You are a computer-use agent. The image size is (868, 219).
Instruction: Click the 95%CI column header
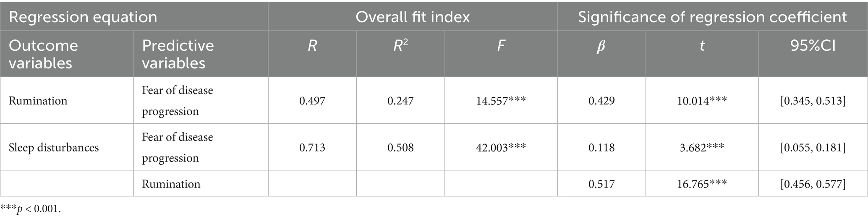point(813,46)
